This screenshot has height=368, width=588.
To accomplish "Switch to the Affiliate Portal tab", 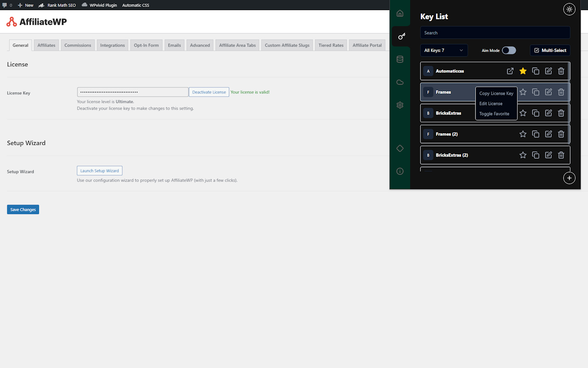I will 367,45.
